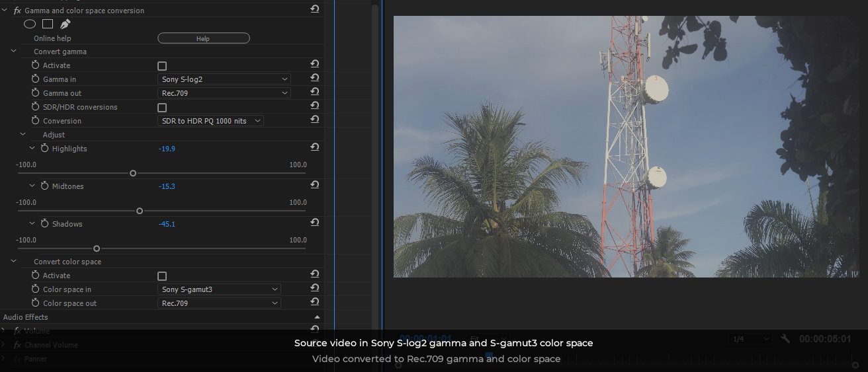Collapse the Midtones slider group
Image resolution: width=868 pixels, height=372 pixels.
coord(32,186)
